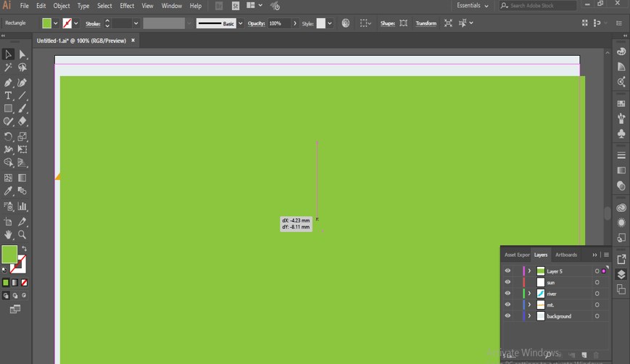Select the Hand tool
Image resolution: width=630 pixels, height=364 pixels.
[8, 235]
